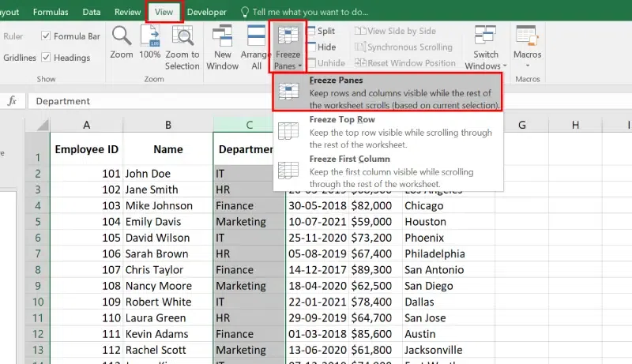Image resolution: width=632 pixels, height=364 pixels.
Task: Click Reset Window Position
Action: (x=405, y=63)
